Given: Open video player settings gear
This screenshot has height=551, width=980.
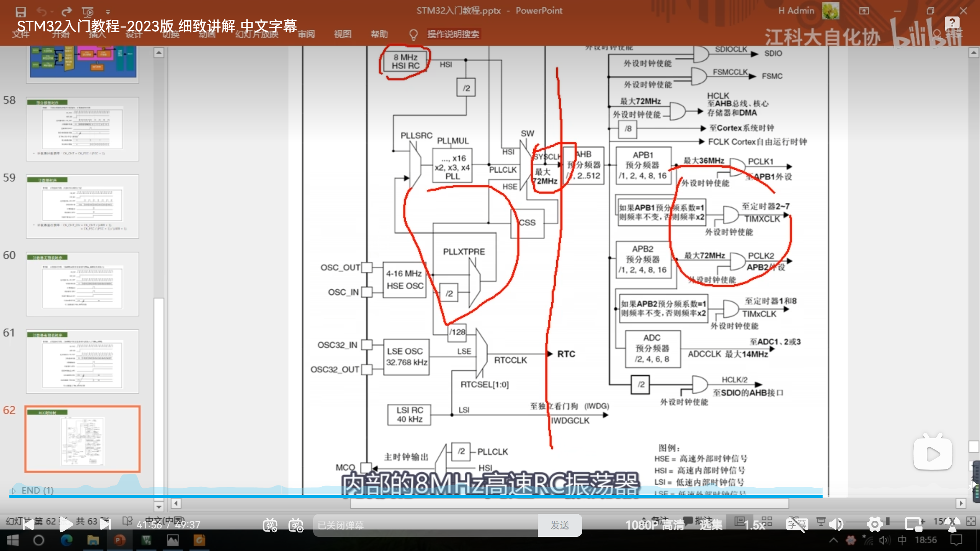Looking at the screenshot, I should (x=874, y=525).
